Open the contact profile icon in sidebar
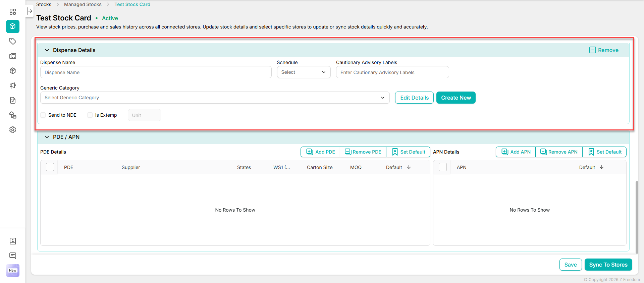 click(13, 241)
